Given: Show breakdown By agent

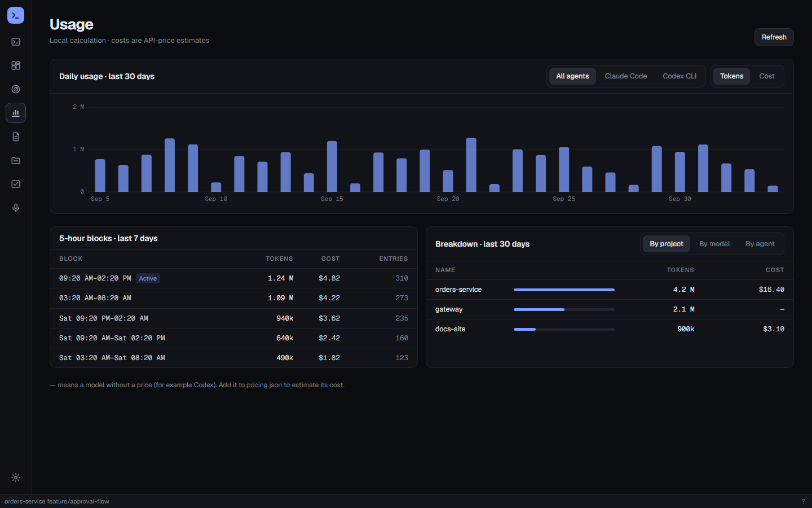Looking at the screenshot, I should click(x=760, y=244).
